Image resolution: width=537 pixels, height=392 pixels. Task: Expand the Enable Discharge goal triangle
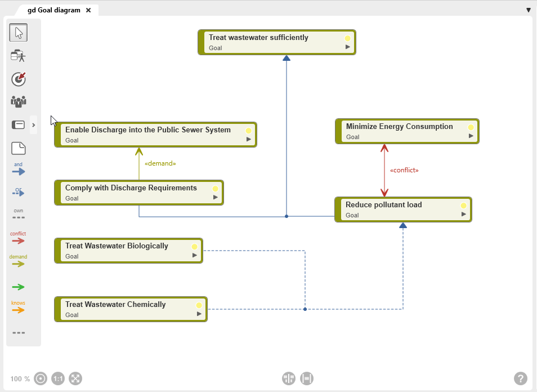[249, 139]
